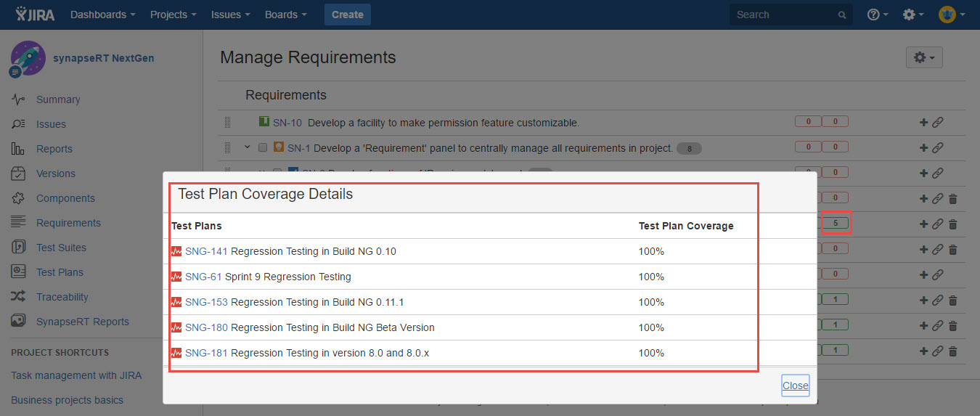Tick the checkbox for requirement SN-1
980x416 pixels.
(263, 148)
